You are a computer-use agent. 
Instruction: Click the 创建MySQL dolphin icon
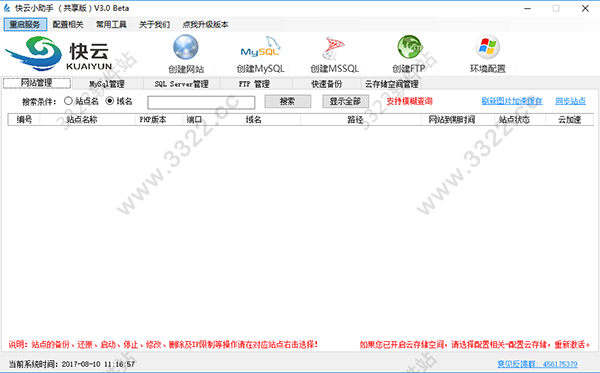(x=260, y=48)
